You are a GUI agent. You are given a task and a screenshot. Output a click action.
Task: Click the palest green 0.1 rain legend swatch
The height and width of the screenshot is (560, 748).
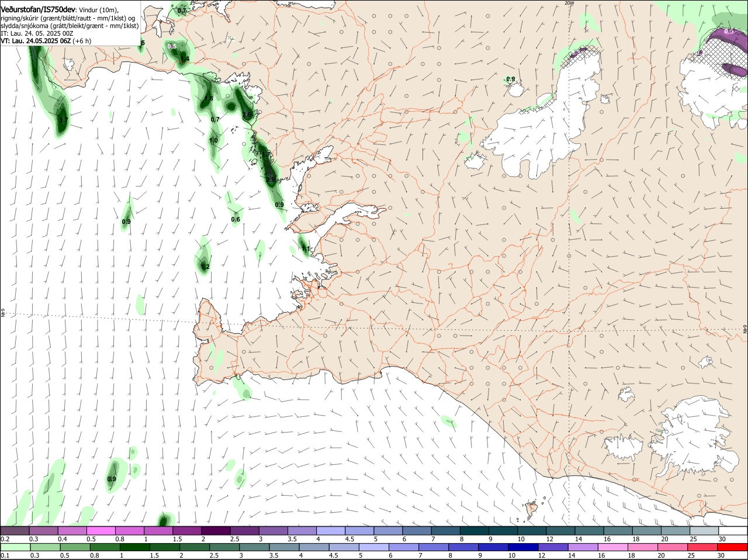pyautogui.click(x=15, y=547)
